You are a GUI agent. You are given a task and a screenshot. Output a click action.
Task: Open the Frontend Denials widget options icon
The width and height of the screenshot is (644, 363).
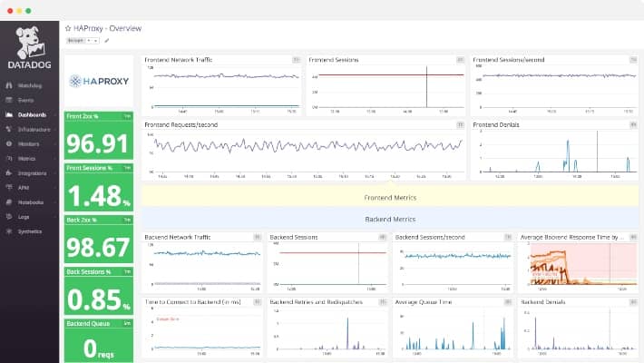(x=633, y=124)
